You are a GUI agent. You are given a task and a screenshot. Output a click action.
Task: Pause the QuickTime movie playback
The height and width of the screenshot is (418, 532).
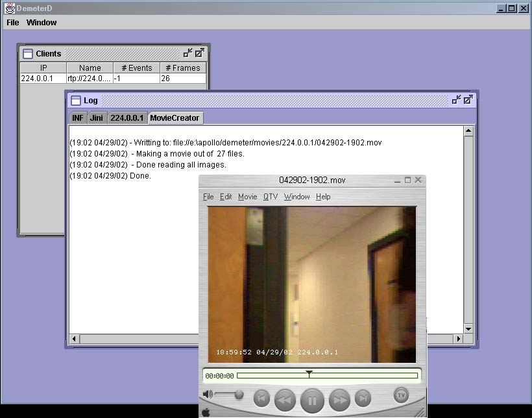tap(312, 400)
